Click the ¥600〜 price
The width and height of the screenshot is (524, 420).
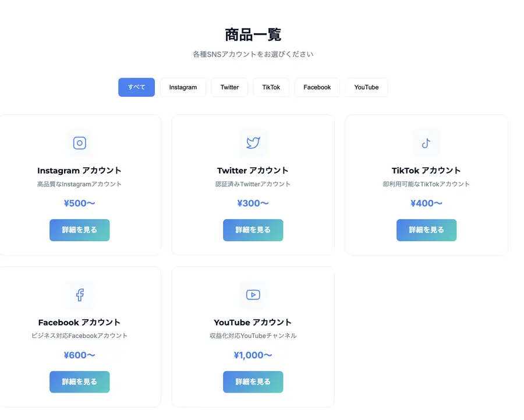pos(80,355)
